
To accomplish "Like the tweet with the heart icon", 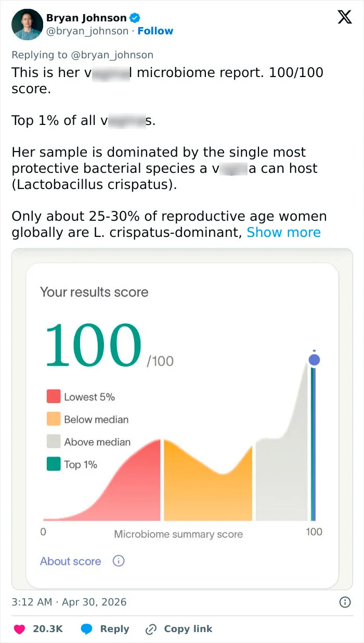I will click(x=19, y=629).
